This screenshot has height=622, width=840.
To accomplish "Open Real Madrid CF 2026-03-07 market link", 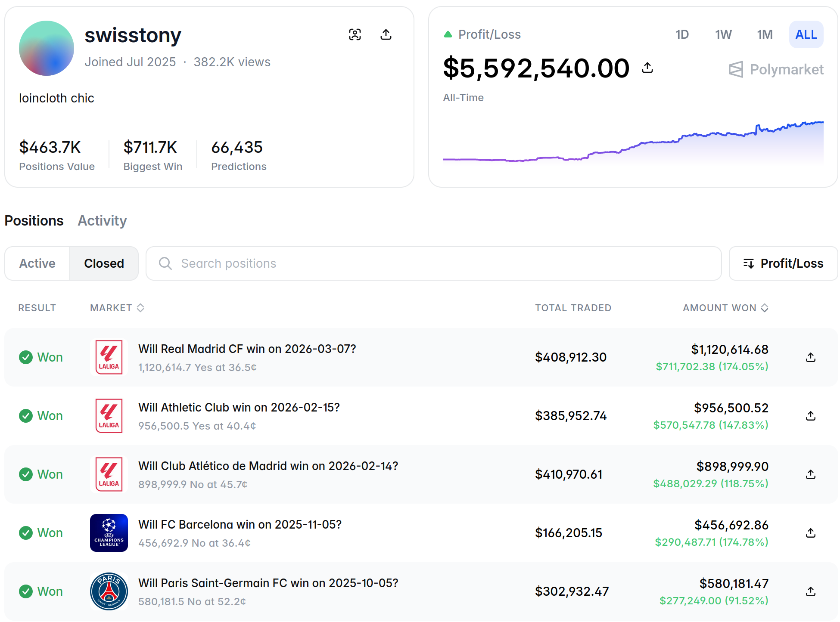I will (247, 349).
